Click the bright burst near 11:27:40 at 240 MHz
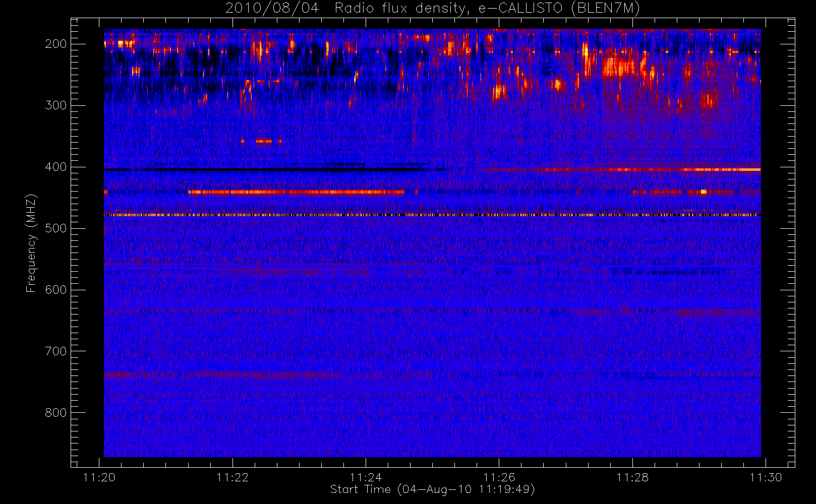 tap(619, 67)
